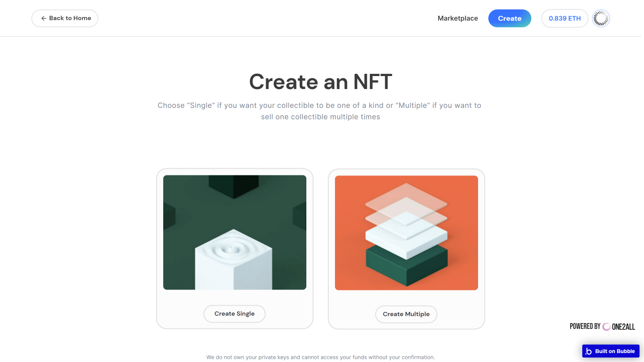Click the orange layered thumbnail on the right card
The image size is (644, 362).
coord(406,232)
